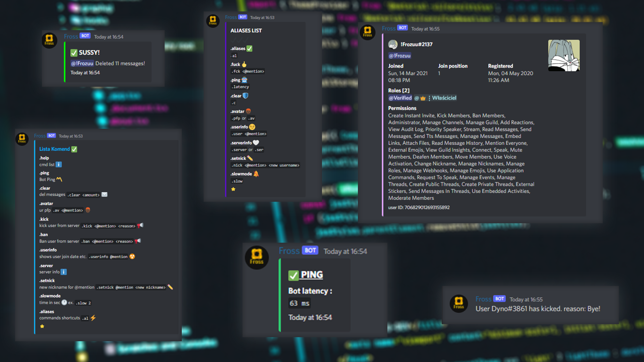Image resolution: width=644 pixels, height=362 pixels.
Task: Click the PING embed title link
Action: [x=312, y=275]
